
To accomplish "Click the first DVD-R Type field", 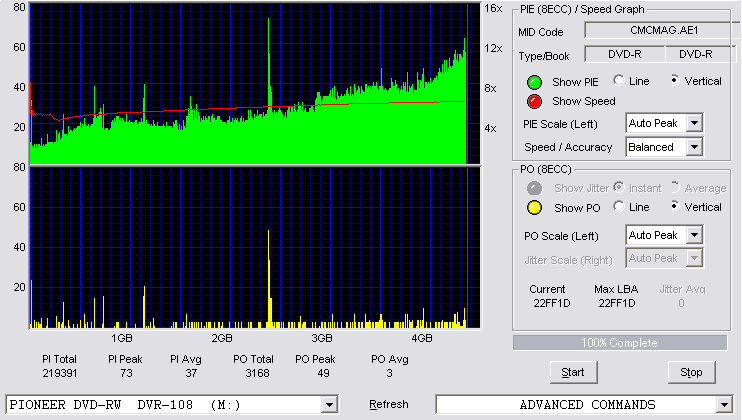I will coord(625,54).
